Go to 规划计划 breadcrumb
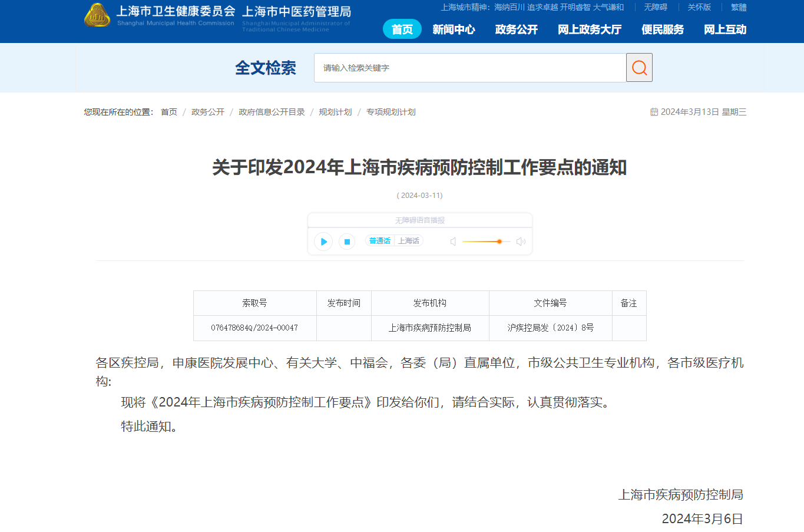This screenshot has width=804, height=532. click(335, 112)
